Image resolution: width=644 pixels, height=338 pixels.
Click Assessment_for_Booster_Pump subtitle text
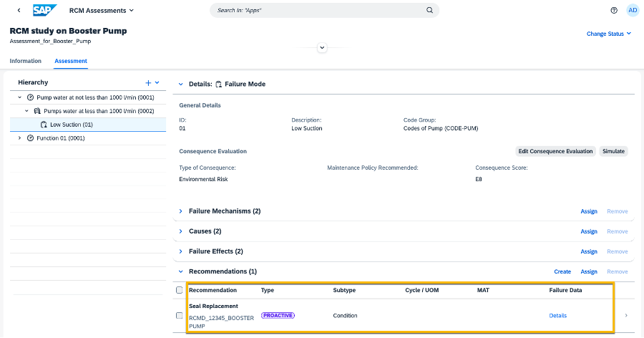(51, 41)
